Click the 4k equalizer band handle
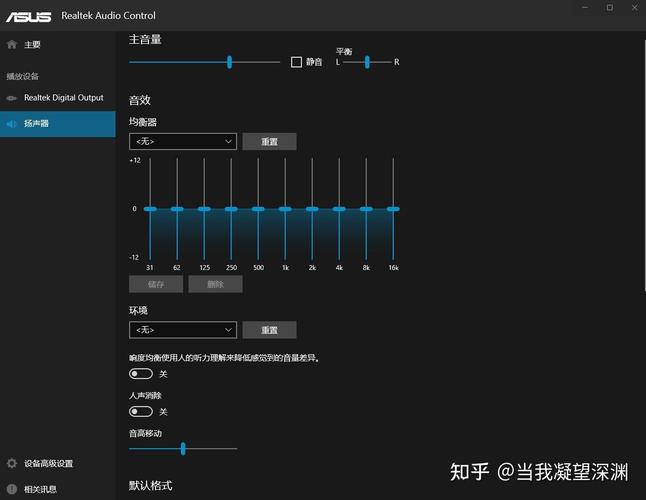646x500 pixels. coord(339,209)
